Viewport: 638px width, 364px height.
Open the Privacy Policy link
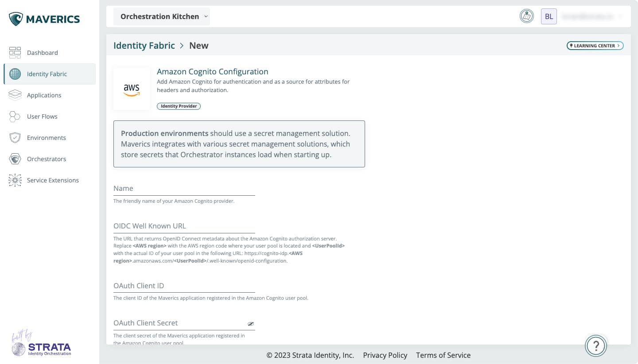385,355
